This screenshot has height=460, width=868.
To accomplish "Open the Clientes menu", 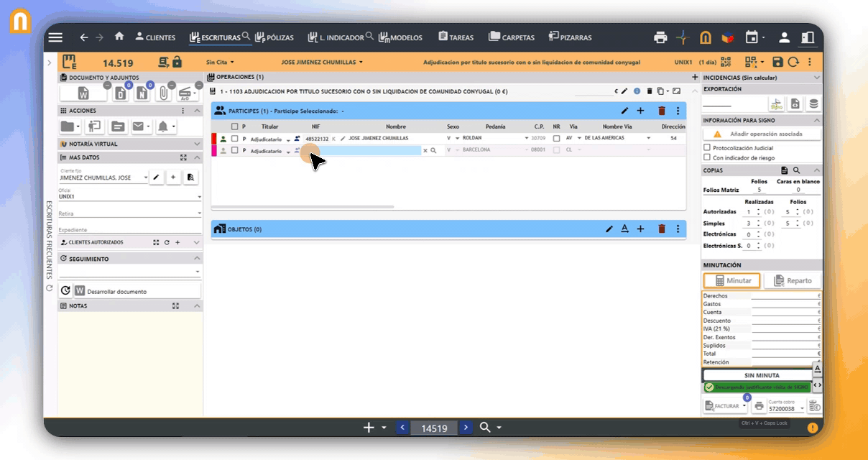I will tap(155, 37).
